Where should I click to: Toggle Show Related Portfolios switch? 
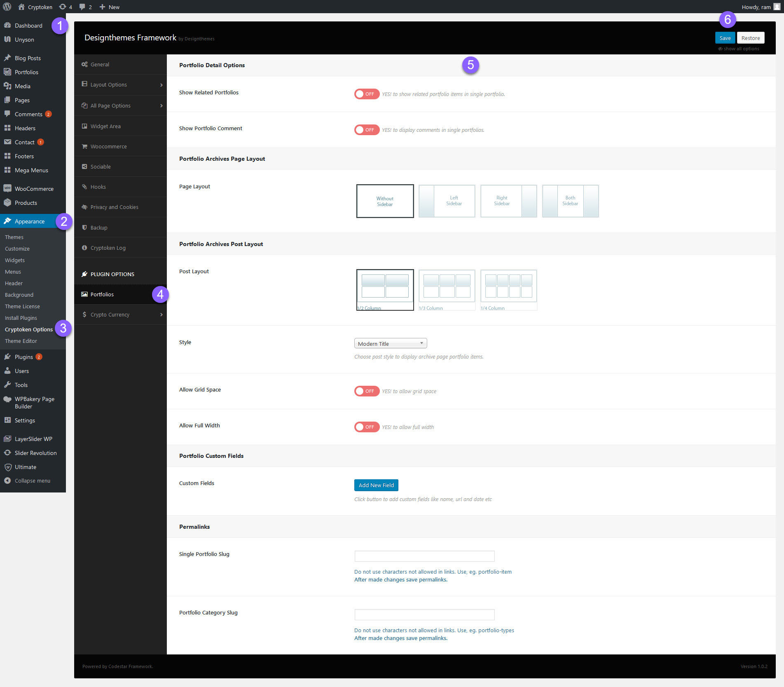click(367, 94)
